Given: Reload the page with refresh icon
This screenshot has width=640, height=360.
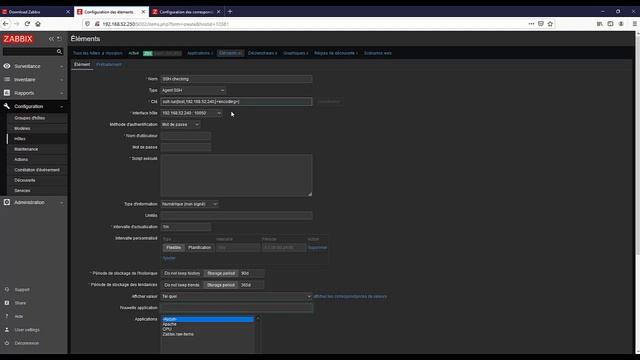Looking at the screenshot, I should pos(27,24).
